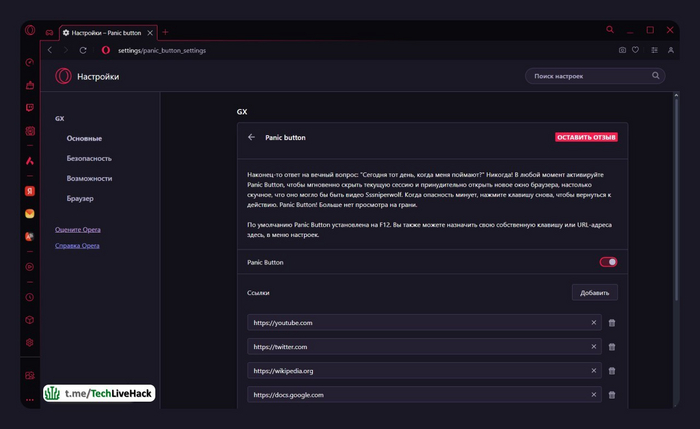Open the sidebar icon above the three dots
Screen dimensions: 700x429
point(29,375)
